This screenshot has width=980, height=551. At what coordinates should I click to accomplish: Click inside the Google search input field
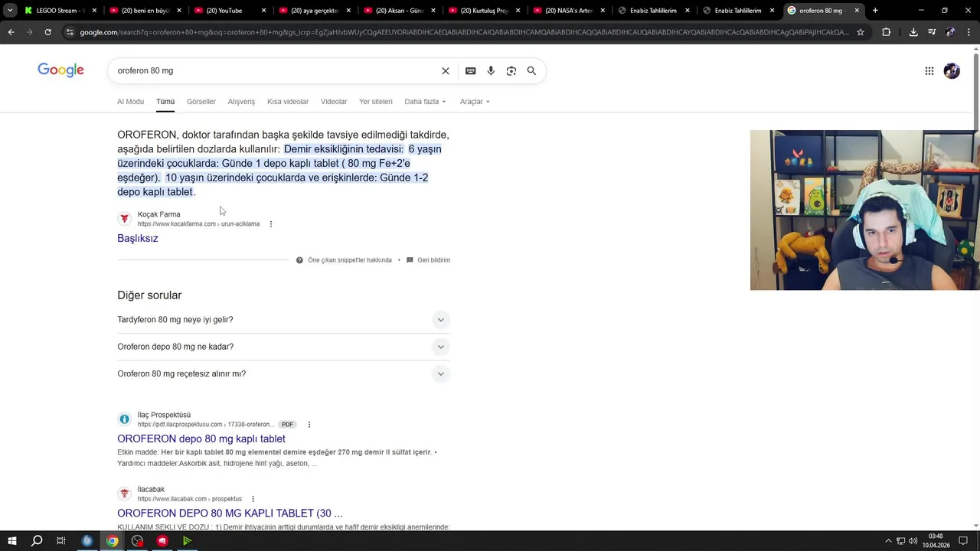(276, 70)
